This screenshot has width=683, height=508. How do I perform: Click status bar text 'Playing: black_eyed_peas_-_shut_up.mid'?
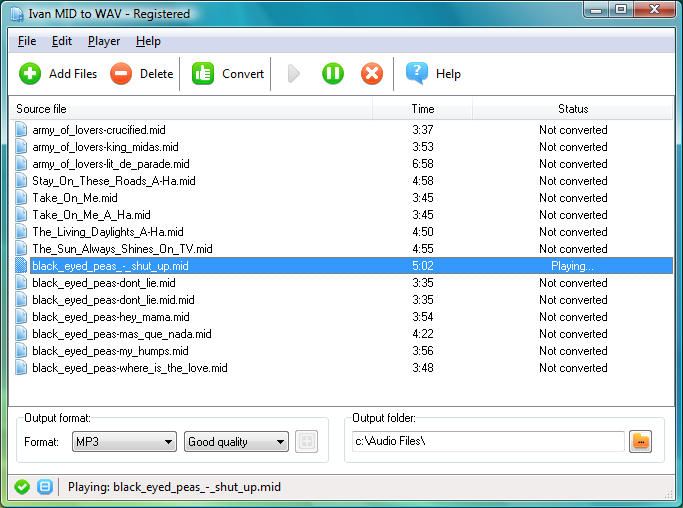click(174, 487)
